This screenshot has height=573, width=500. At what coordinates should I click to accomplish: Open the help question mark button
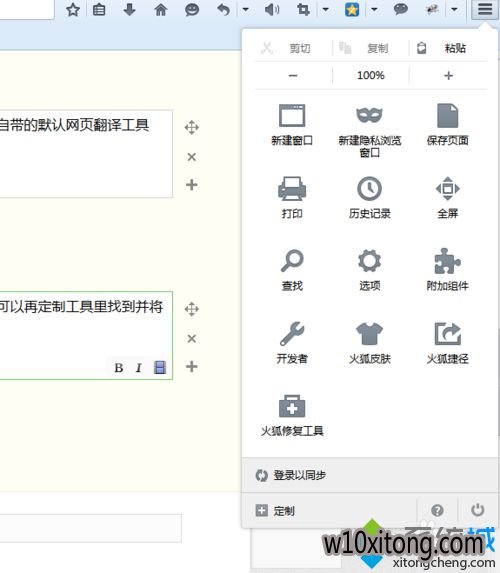coord(437,510)
